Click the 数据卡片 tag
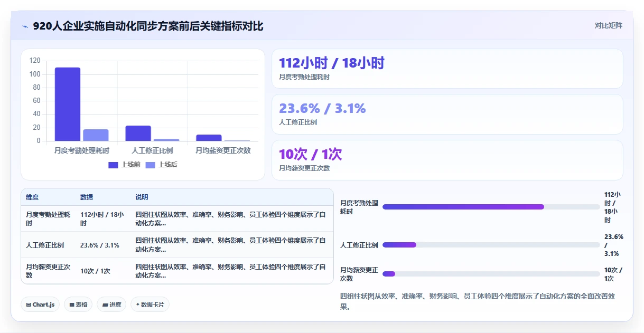644x333 pixels. pyautogui.click(x=150, y=305)
